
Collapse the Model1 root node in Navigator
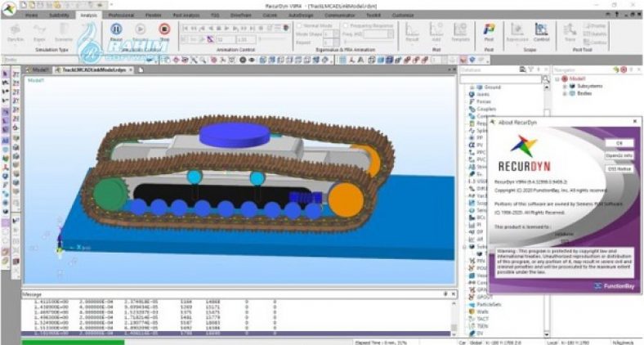point(557,78)
